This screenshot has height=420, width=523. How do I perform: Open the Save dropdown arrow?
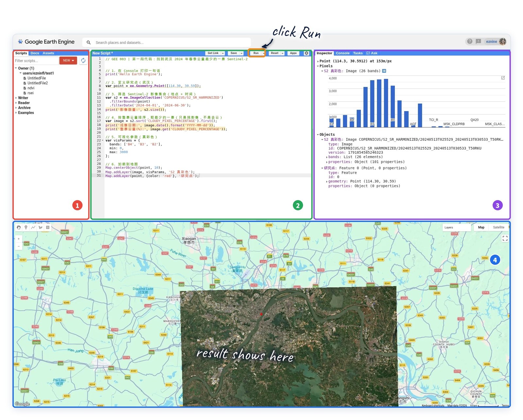242,53
